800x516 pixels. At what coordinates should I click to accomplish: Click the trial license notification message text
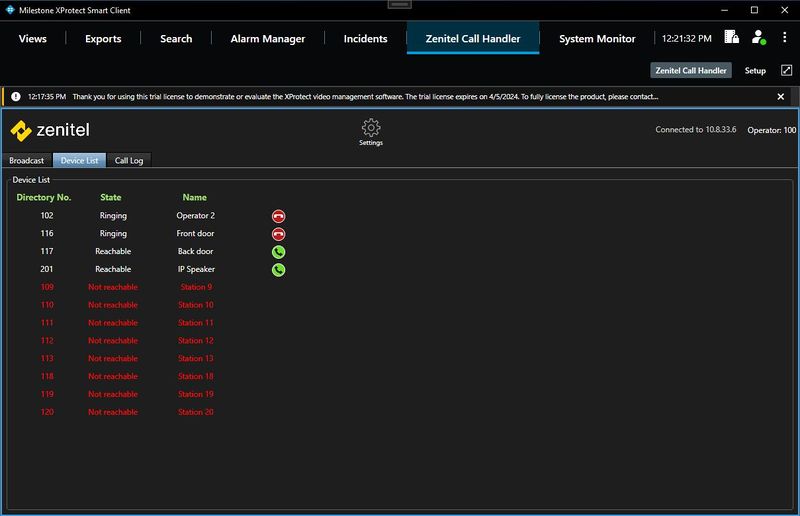pos(365,96)
